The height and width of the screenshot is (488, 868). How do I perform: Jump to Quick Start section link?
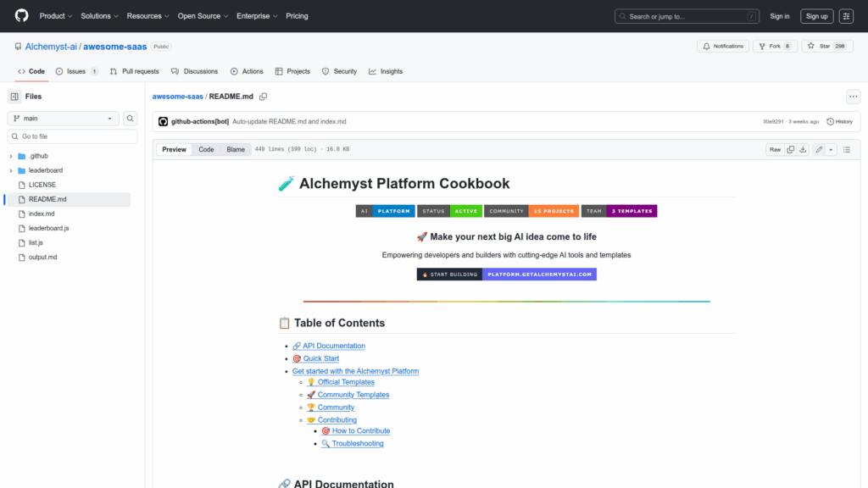click(315, 358)
